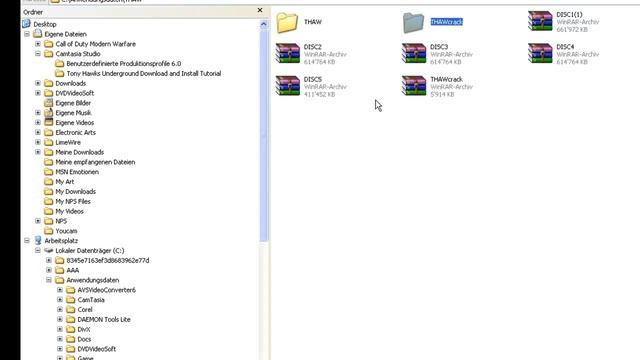Collapse the Lokaler Datenträger (C:) node

click(38, 251)
